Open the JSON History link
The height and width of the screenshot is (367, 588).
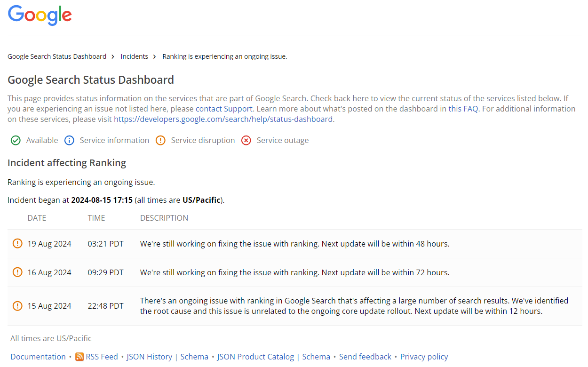[150, 357]
